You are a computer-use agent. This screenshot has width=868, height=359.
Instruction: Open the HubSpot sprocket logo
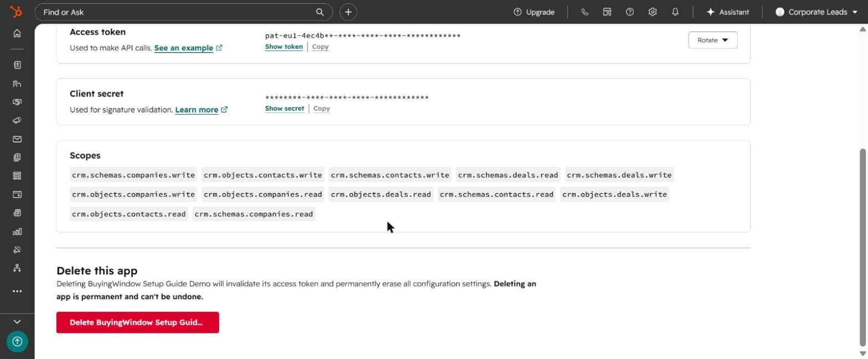17,12
